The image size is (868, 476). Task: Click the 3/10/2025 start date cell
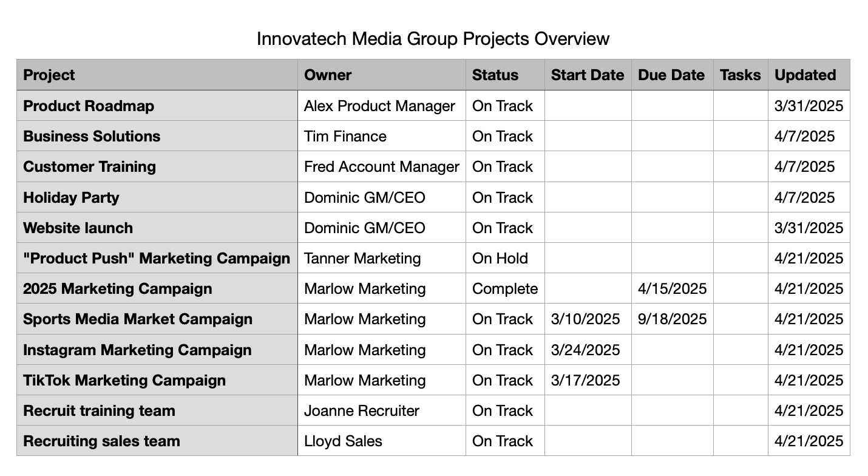585,319
